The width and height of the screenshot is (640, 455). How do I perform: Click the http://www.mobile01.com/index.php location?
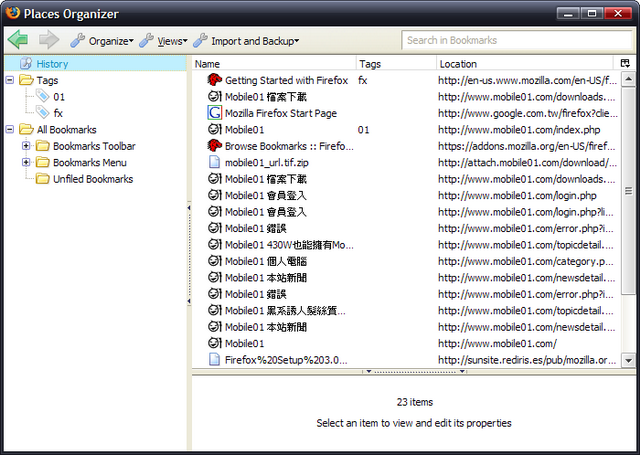coord(519,130)
